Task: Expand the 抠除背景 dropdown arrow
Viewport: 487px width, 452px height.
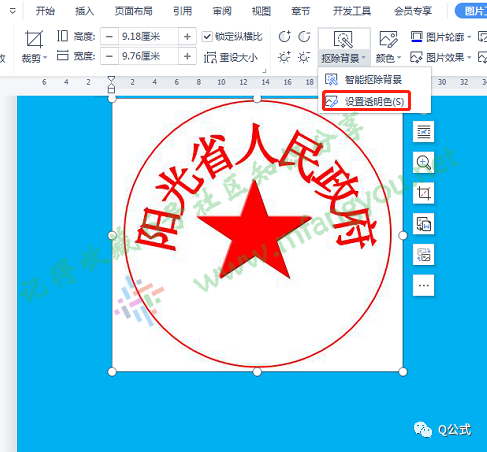Action: click(363, 58)
